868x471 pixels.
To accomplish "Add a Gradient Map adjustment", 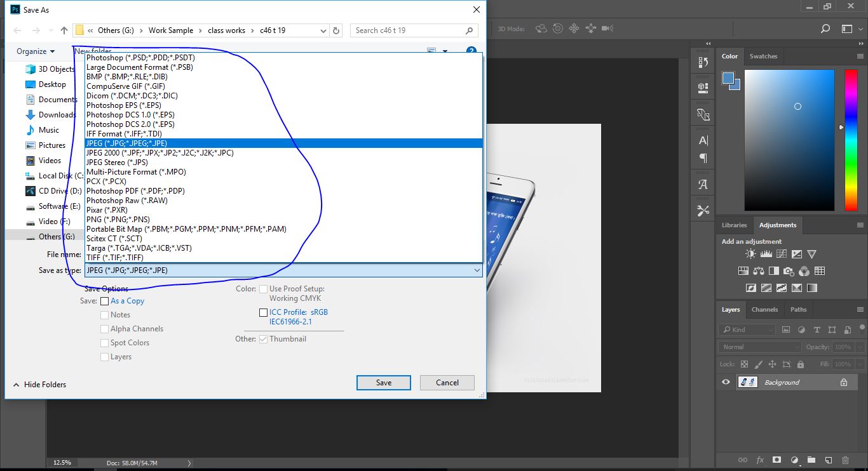I will tap(811, 288).
